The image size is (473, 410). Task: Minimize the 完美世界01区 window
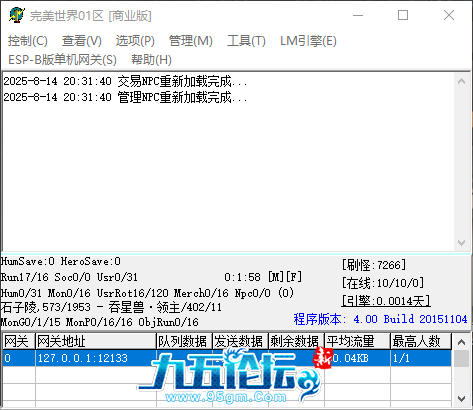358,15
